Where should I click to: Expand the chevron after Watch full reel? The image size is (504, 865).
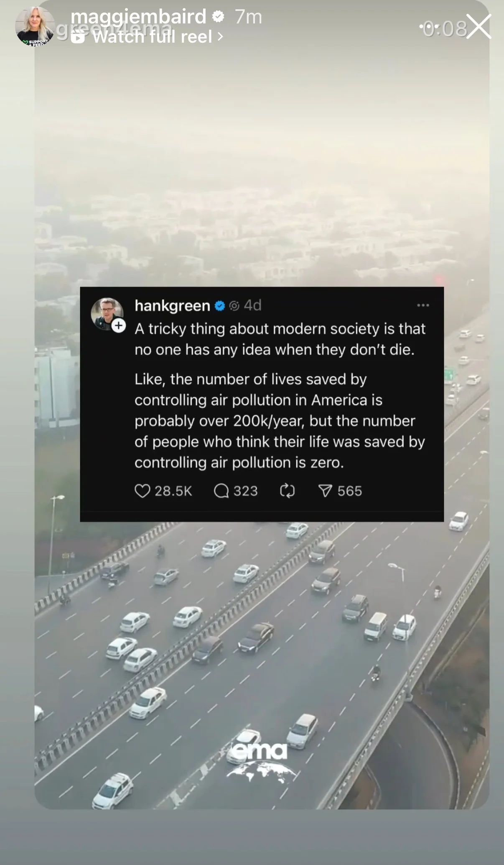(x=220, y=37)
